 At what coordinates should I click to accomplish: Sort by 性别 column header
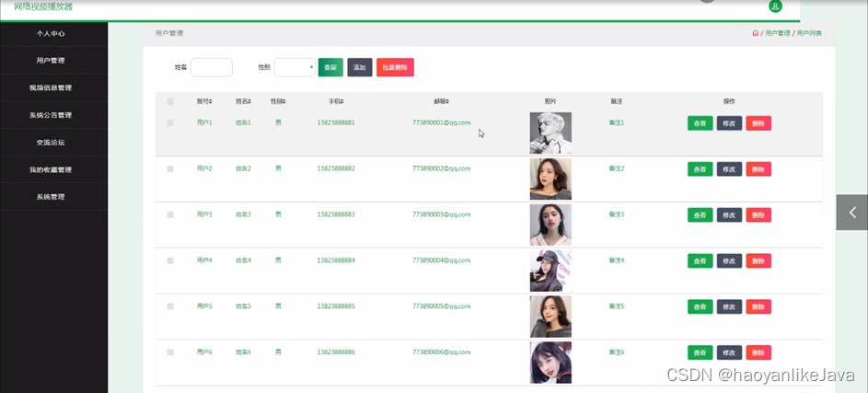pyautogui.click(x=278, y=101)
